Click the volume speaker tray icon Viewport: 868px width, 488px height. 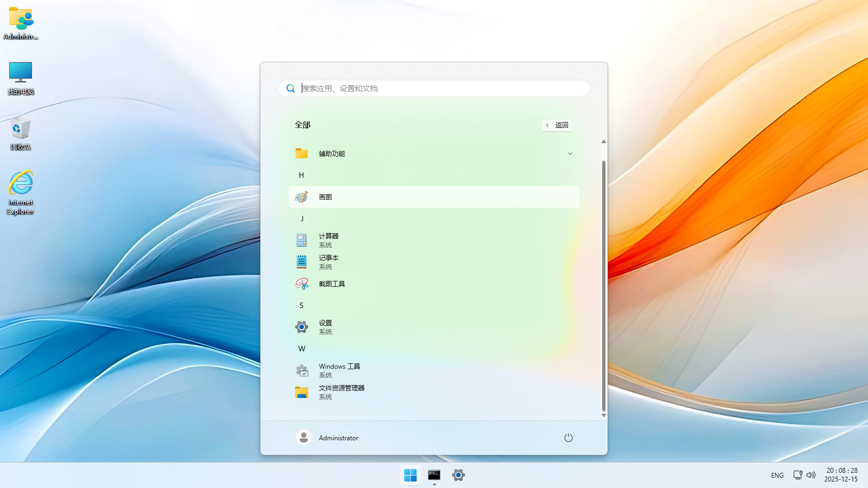(811, 475)
